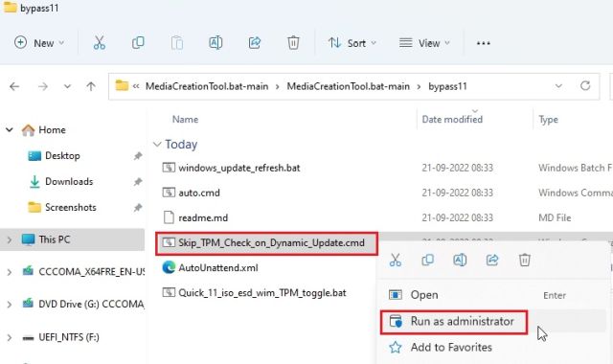Select AutoUnattend.xml file
Screen dimensions: 613x364
218,268
